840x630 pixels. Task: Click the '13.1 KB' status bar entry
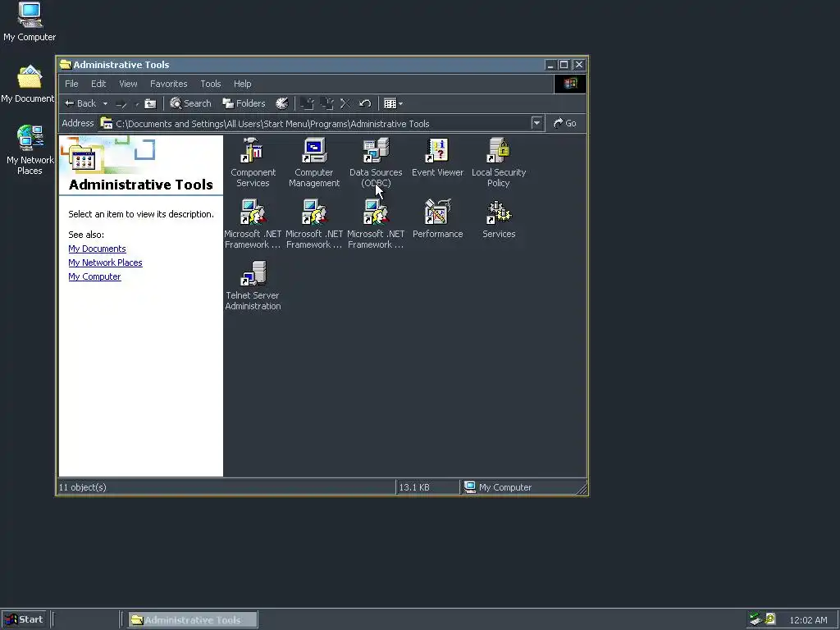pos(414,487)
